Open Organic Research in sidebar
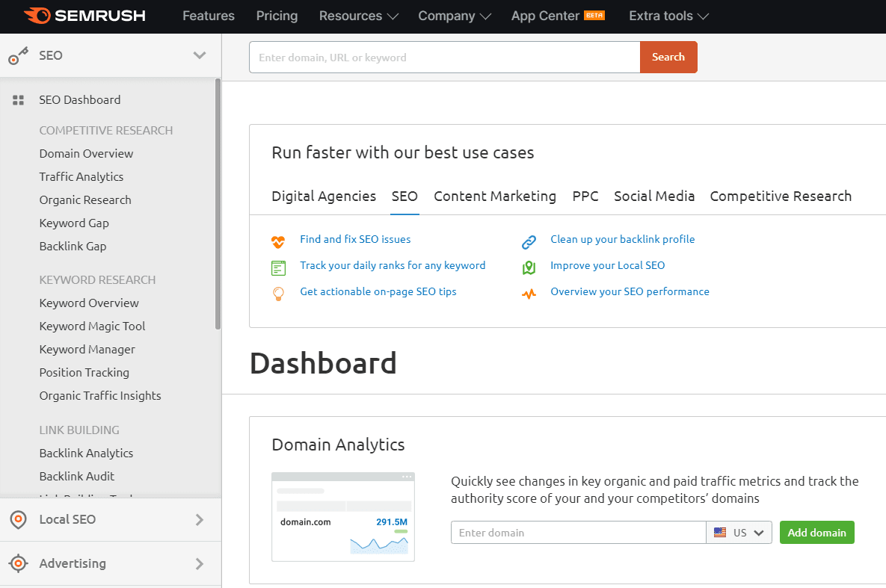Screen dimensions: 886x588 click(85, 200)
